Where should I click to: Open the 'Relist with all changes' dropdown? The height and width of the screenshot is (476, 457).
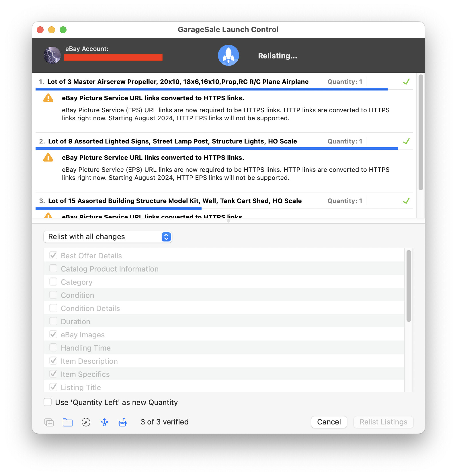point(108,237)
